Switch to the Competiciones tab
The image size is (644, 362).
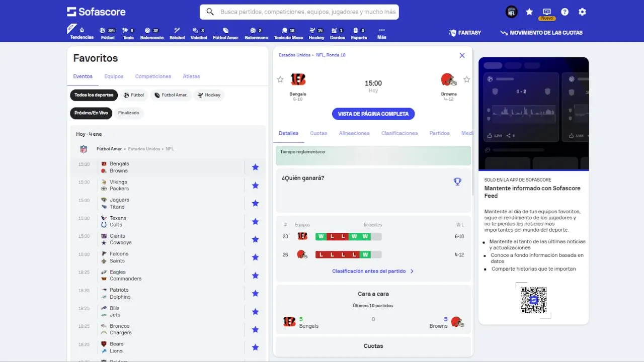[x=153, y=76]
